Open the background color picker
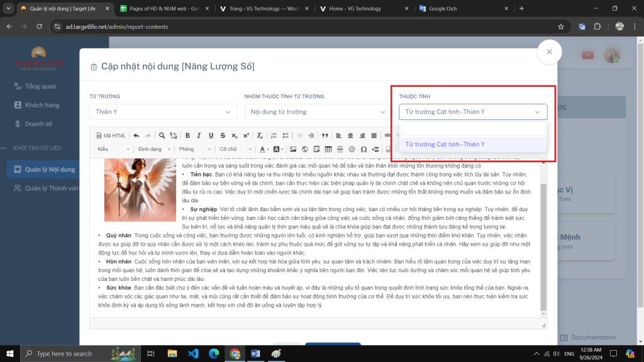644x362 pixels. [278, 149]
